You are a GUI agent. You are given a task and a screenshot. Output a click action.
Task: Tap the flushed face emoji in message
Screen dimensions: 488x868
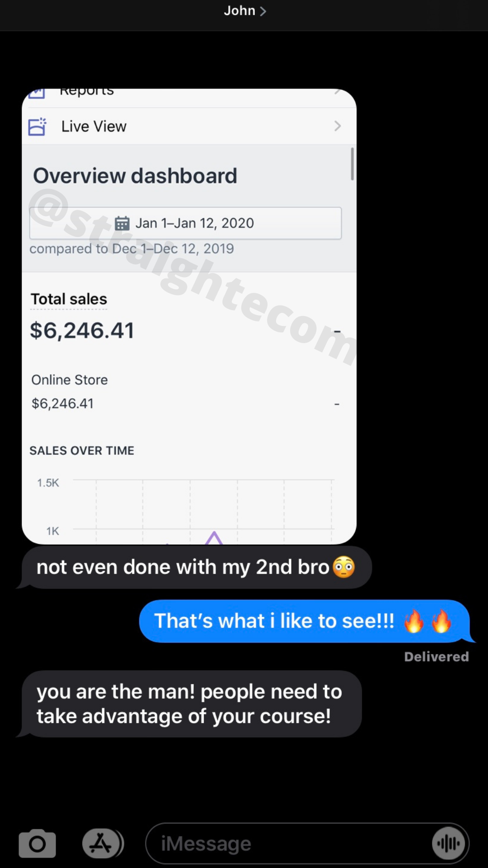point(344,567)
